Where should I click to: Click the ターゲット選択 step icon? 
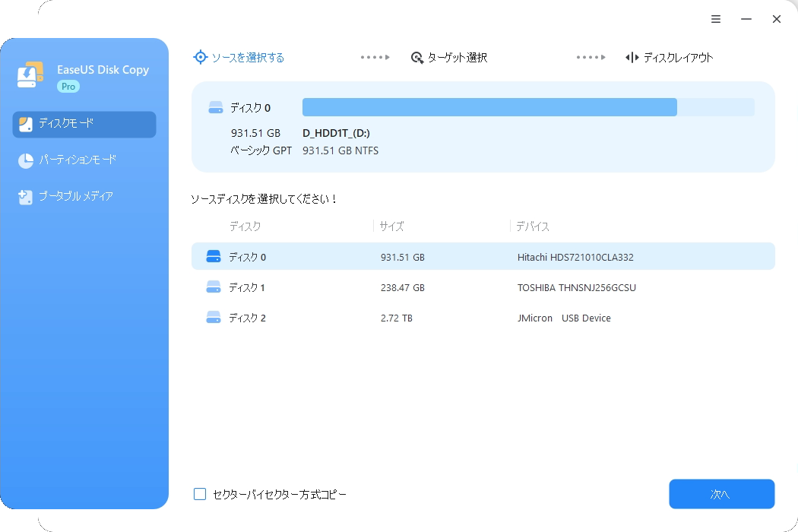(416, 58)
